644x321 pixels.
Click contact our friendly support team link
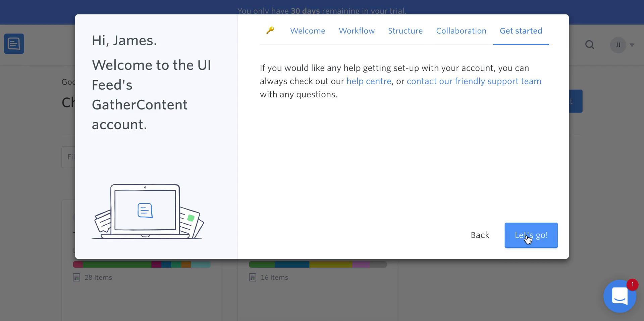474,81
